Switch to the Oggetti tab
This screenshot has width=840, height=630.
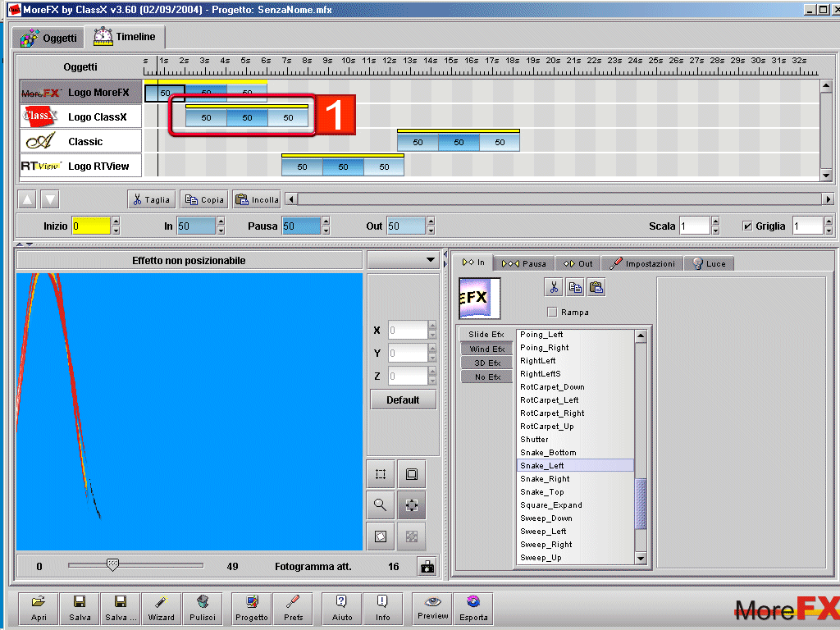tap(49, 38)
